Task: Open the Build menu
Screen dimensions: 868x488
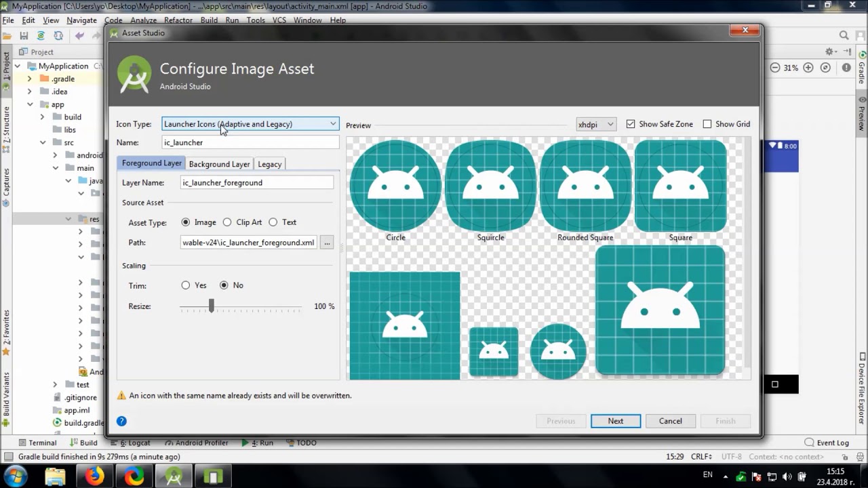Action: (x=209, y=20)
